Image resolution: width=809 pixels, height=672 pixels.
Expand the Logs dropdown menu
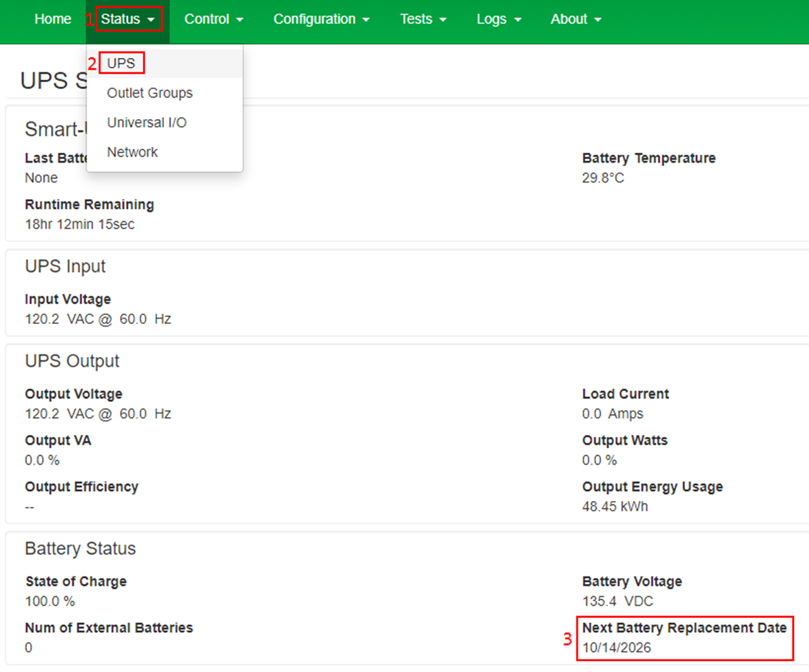click(x=499, y=19)
